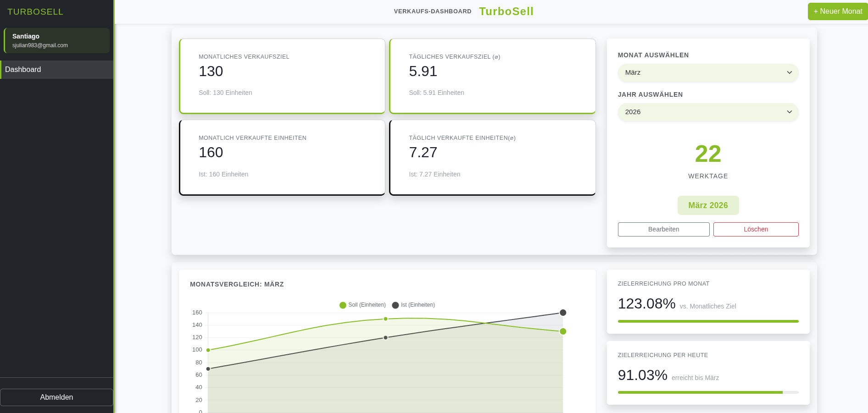This screenshot has height=413, width=868.
Task: Click the last Soll data point on chart
Action: 563,331
